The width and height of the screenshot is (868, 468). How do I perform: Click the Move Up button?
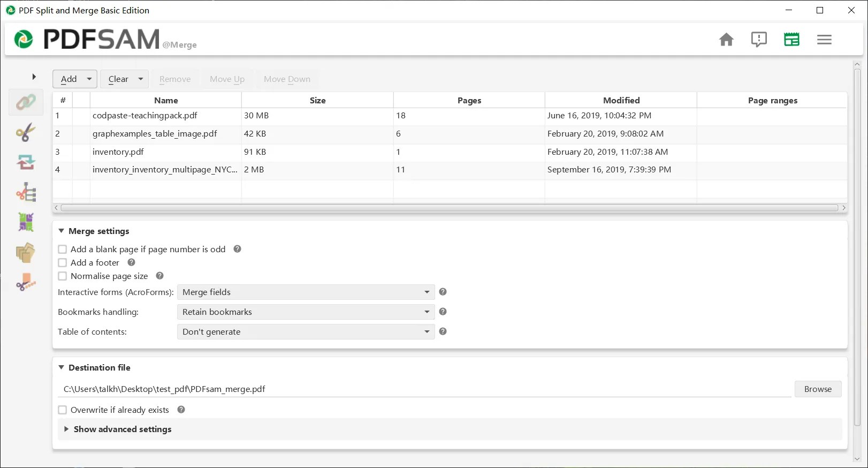(x=227, y=79)
